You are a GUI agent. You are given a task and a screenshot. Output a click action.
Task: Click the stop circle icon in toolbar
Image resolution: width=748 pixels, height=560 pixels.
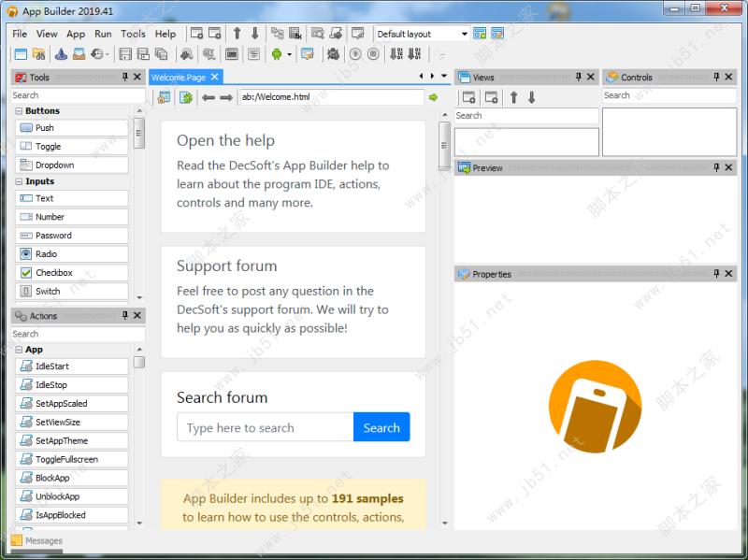373,54
